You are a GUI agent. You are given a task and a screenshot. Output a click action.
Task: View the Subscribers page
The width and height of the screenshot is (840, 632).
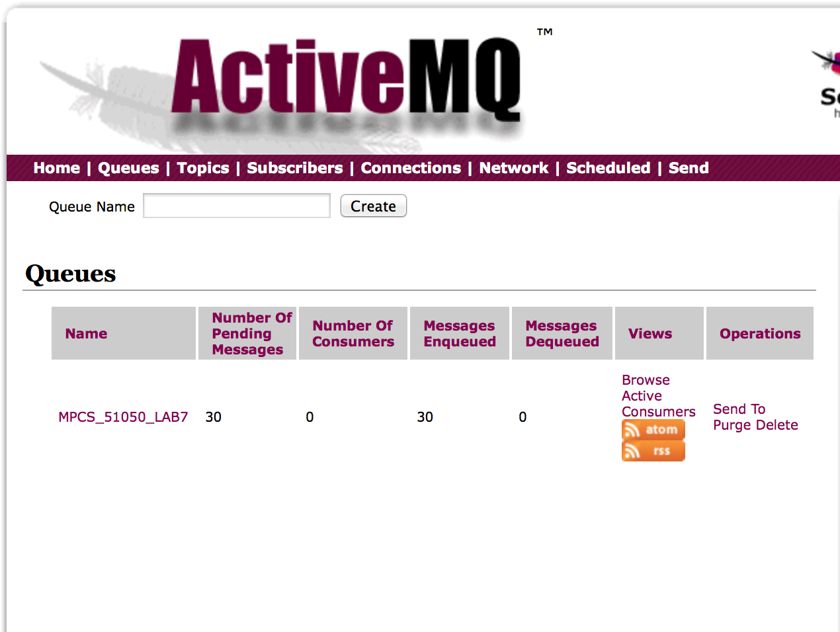point(295,168)
